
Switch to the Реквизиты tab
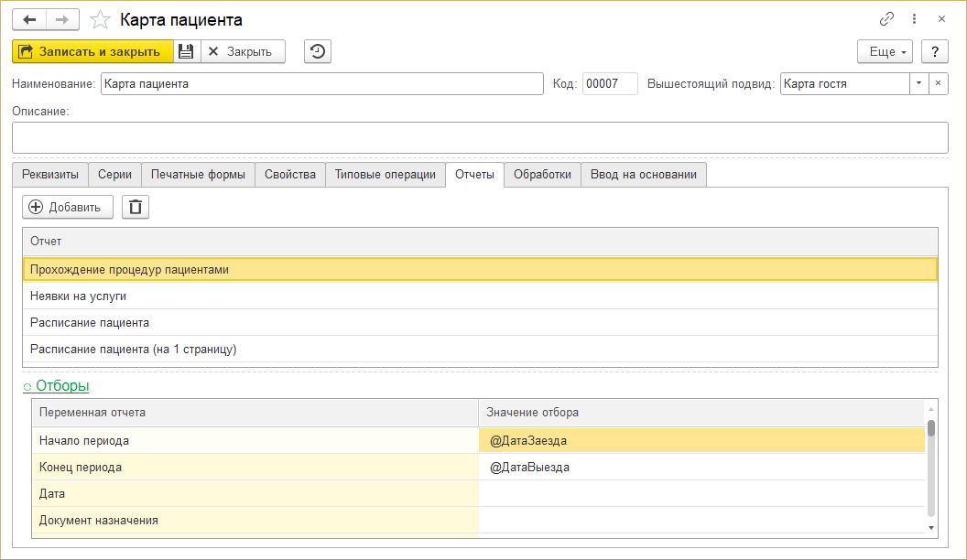tap(50, 175)
